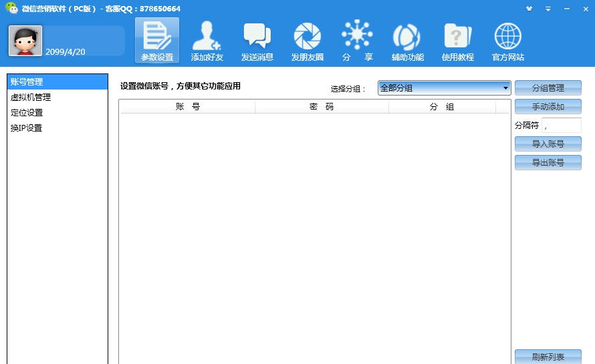This screenshot has width=595, height=364.
Task: Click the user avatar picture
Action: (25, 41)
